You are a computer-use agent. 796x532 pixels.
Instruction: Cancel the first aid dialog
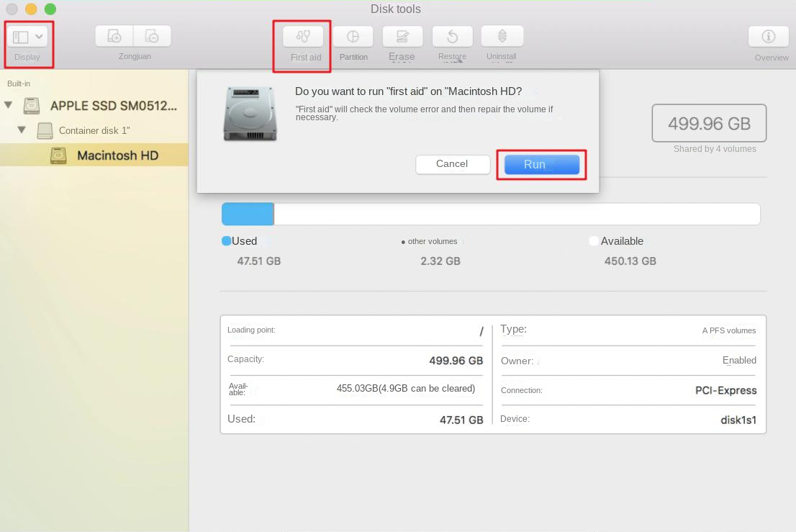[453, 164]
